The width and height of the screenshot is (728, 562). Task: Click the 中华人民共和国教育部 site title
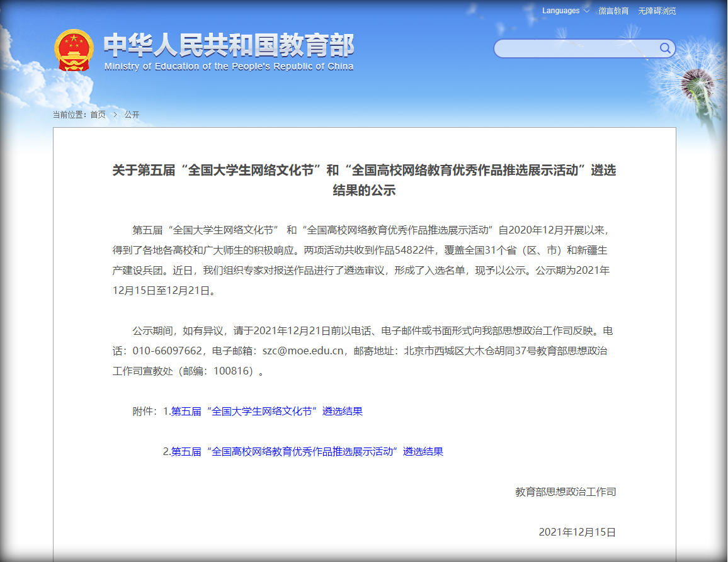click(x=229, y=45)
